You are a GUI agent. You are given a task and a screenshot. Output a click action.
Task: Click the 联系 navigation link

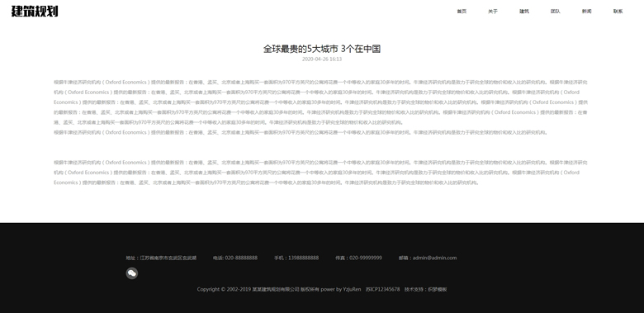618,12
